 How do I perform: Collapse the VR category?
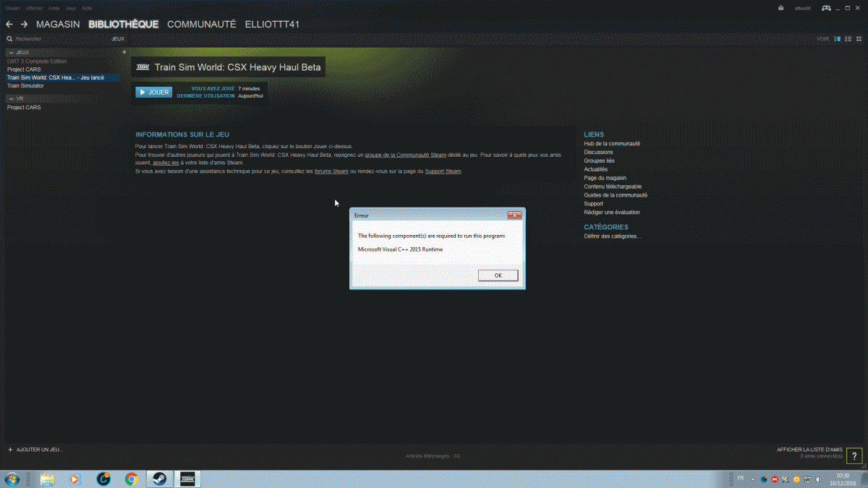tap(9, 98)
